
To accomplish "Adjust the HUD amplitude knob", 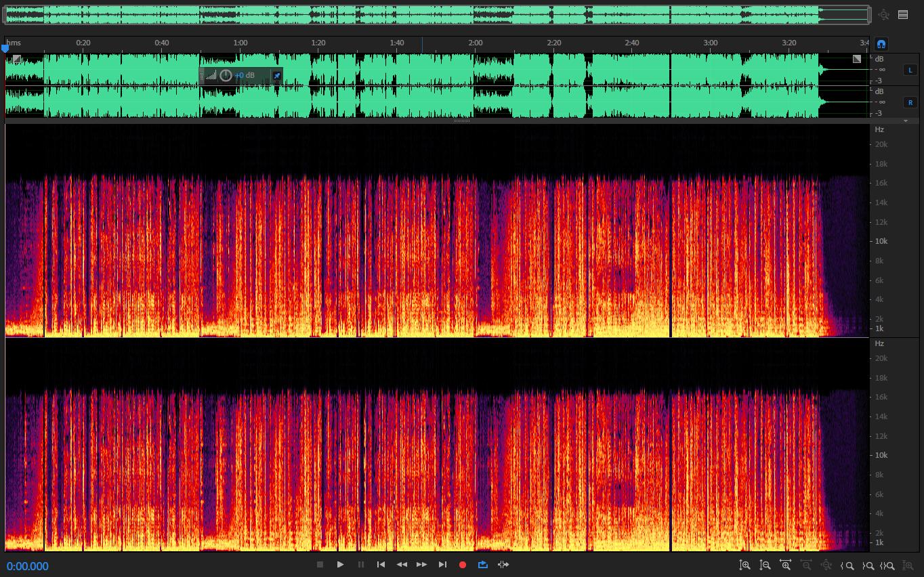I will coord(226,75).
